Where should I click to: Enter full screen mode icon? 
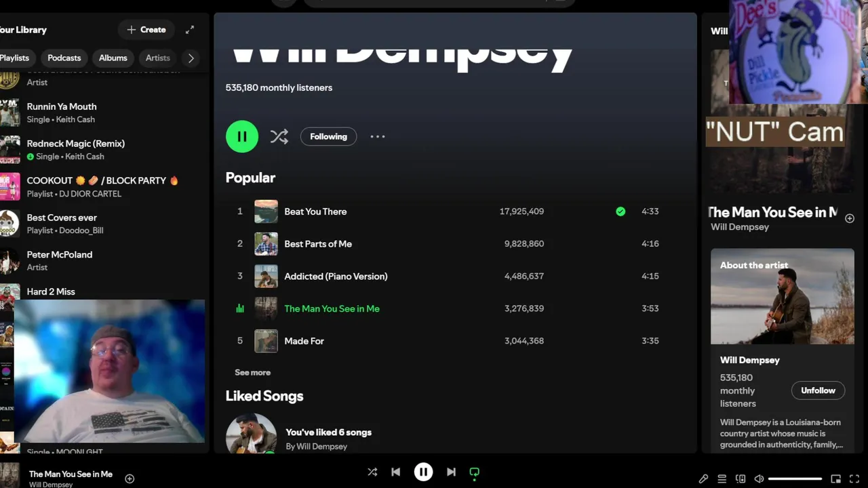854,479
